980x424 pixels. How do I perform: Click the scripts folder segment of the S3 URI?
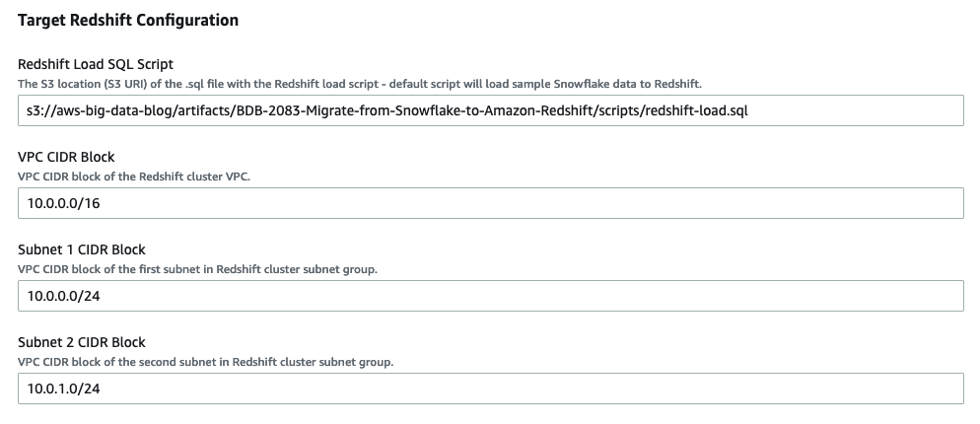[613, 110]
